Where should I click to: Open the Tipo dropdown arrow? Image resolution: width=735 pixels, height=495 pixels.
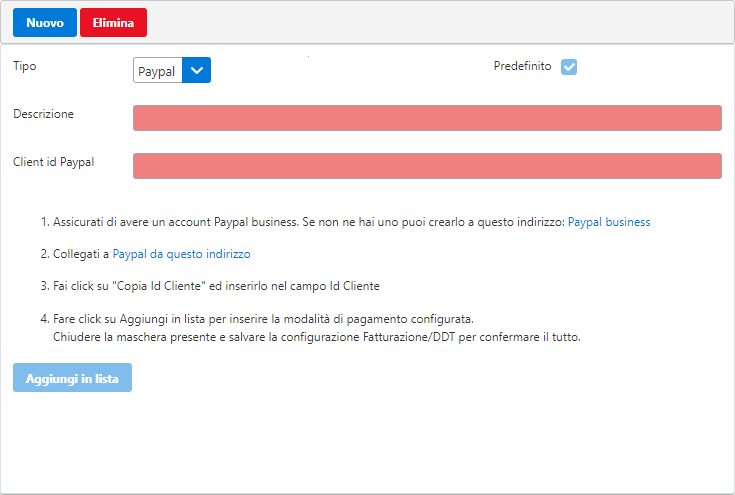(x=196, y=70)
